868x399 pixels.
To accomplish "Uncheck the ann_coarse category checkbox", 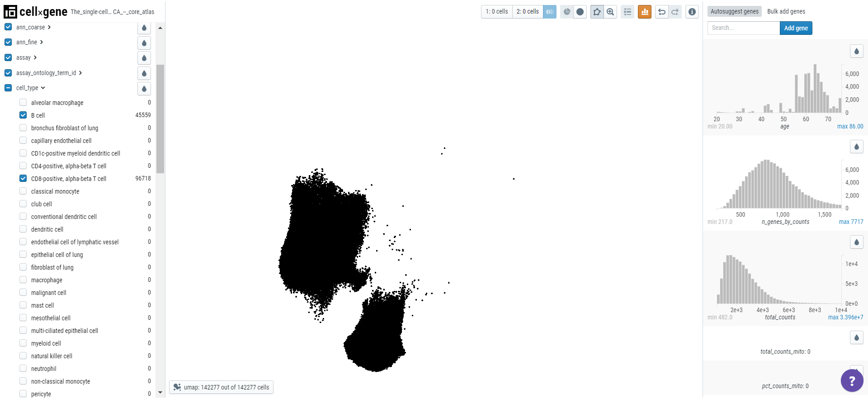I will point(8,27).
